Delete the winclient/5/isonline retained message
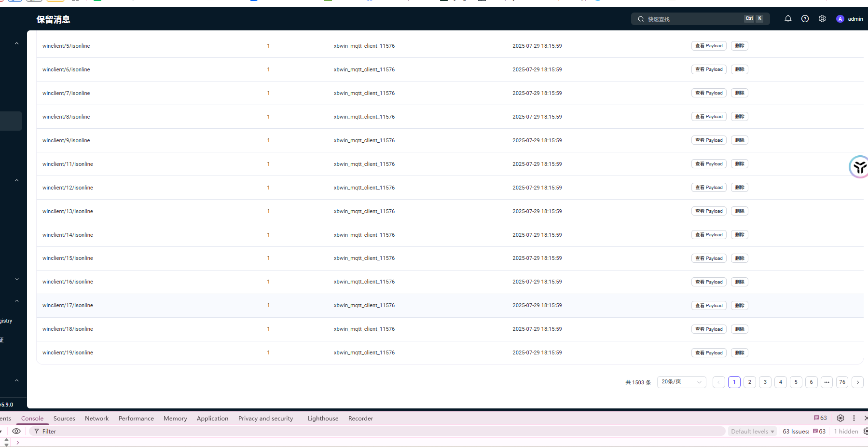Image resolution: width=868 pixels, height=447 pixels. click(740, 46)
